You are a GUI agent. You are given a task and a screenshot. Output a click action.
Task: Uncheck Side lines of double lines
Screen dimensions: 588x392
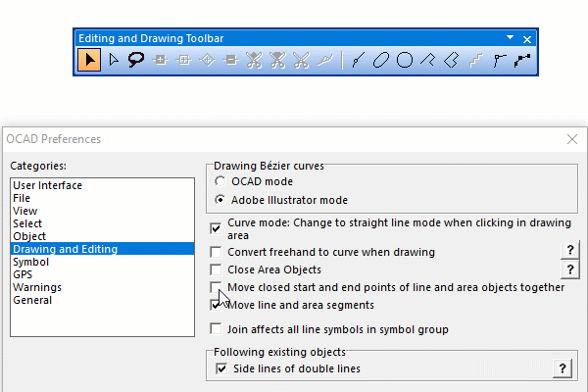221,368
